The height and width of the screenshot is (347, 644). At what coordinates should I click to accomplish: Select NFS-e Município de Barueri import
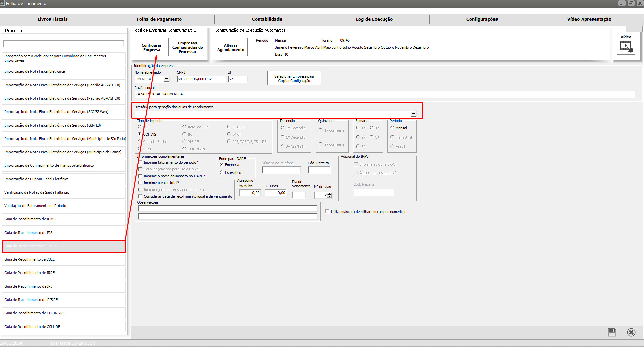(x=64, y=152)
